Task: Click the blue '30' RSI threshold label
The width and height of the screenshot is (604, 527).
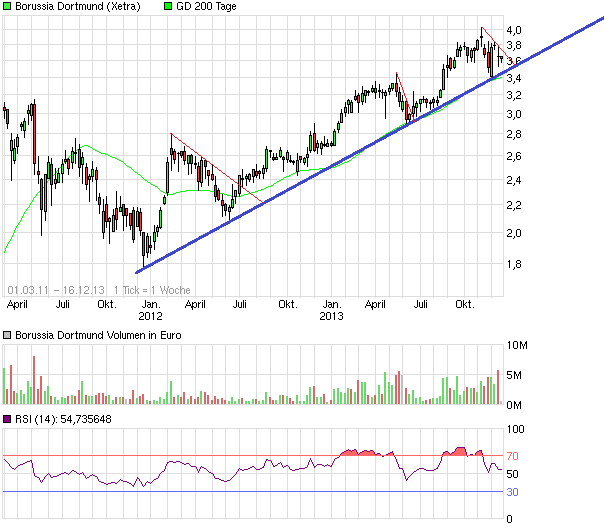Action: pyautogui.click(x=512, y=492)
